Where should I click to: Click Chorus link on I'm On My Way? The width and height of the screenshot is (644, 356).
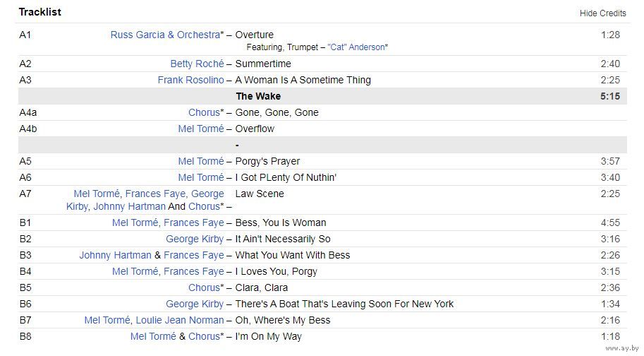[204, 336]
